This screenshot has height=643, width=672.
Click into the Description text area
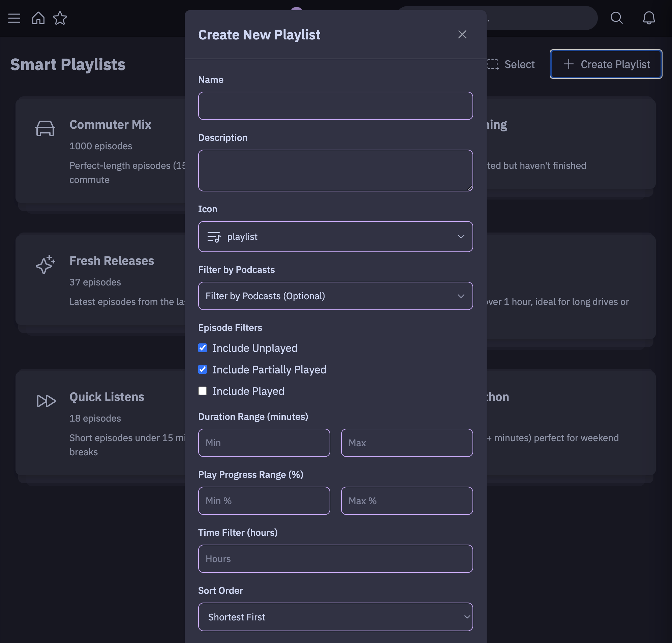click(335, 170)
